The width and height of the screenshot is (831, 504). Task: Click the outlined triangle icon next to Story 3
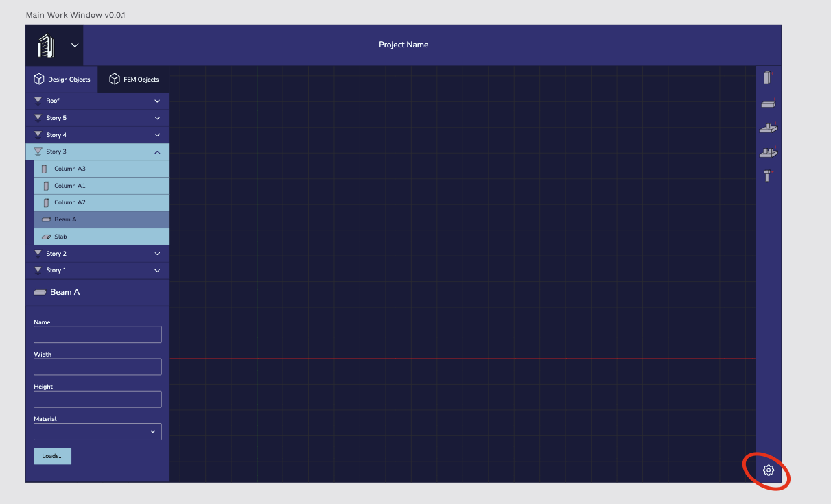[38, 152]
